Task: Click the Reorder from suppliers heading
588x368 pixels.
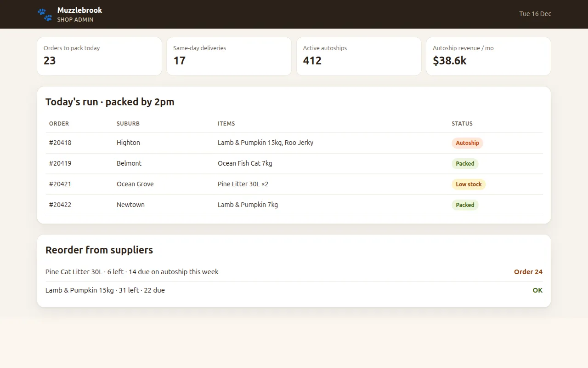Action: 99,250
